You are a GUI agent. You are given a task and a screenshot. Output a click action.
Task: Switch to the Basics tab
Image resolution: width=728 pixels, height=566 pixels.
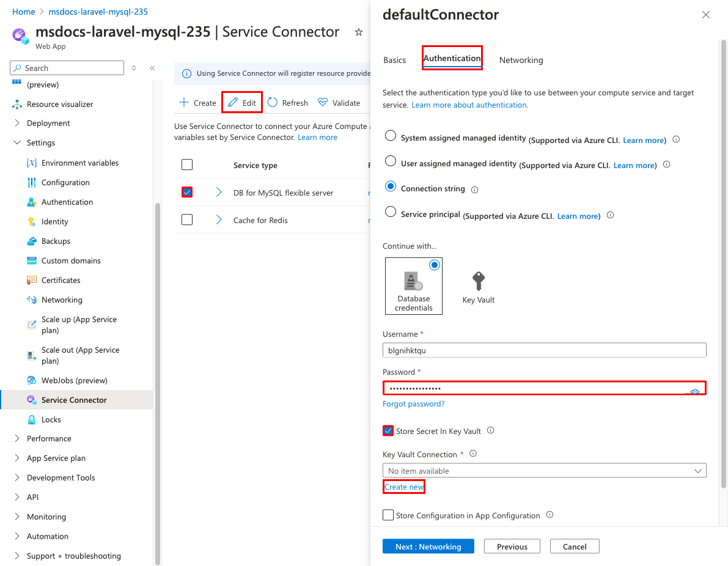[x=395, y=60]
